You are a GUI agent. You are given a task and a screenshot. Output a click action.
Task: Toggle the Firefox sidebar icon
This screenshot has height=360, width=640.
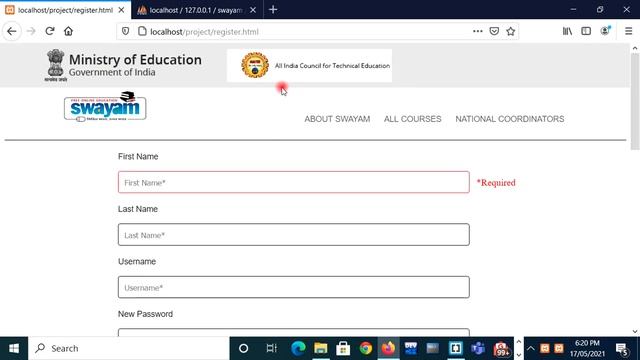(586, 31)
